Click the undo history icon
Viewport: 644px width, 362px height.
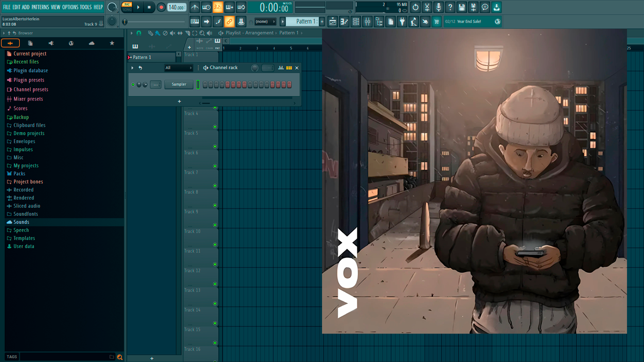tap(415, 7)
